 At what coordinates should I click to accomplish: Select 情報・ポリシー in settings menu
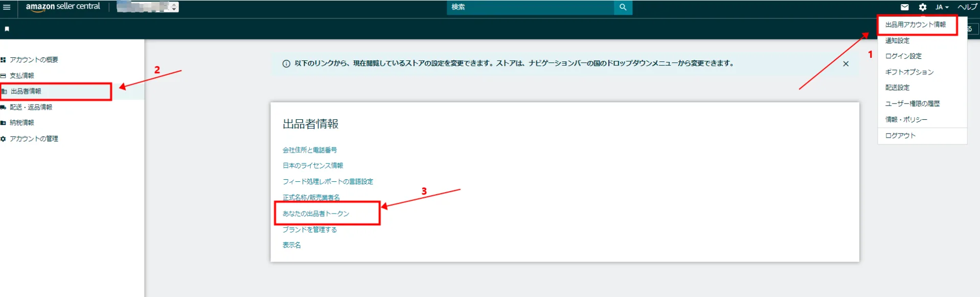click(906, 119)
